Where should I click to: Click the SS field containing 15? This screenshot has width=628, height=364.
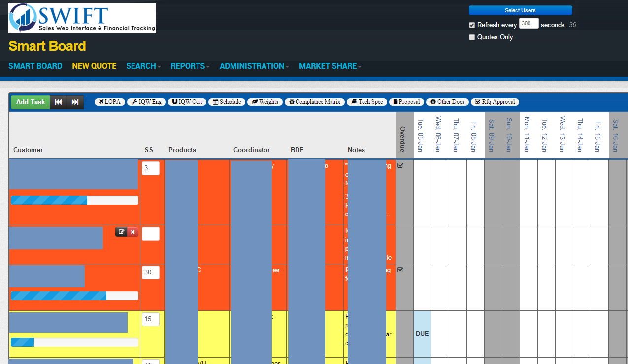click(151, 319)
